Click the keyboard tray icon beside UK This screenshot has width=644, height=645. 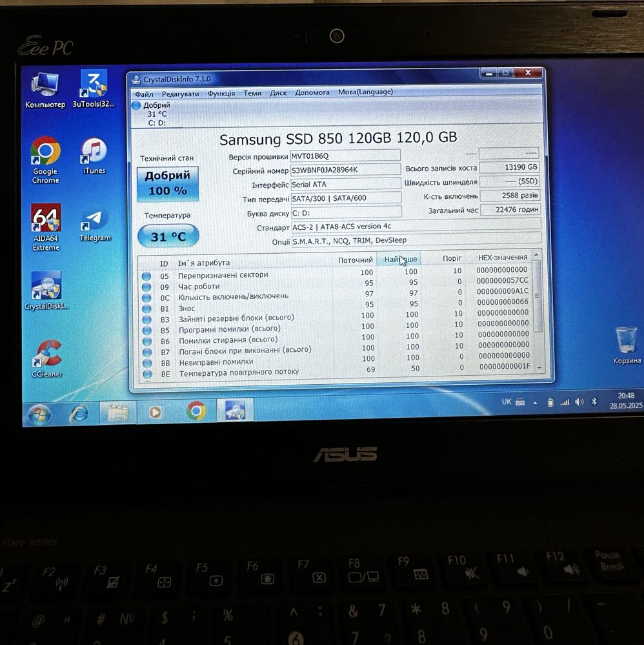point(520,402)
